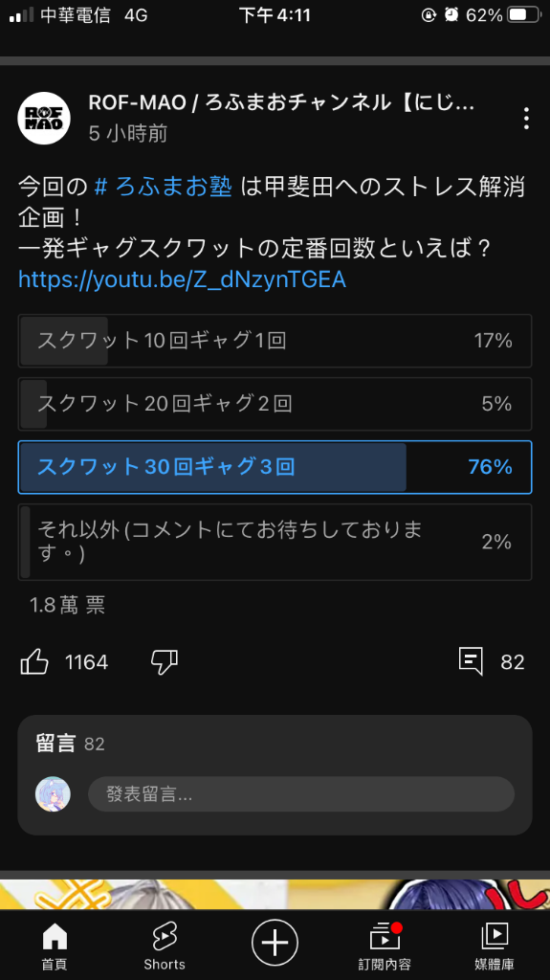The image size is (550, 980).
Task: Open the 媒體庫 library tab
Action: coord(495,947)
